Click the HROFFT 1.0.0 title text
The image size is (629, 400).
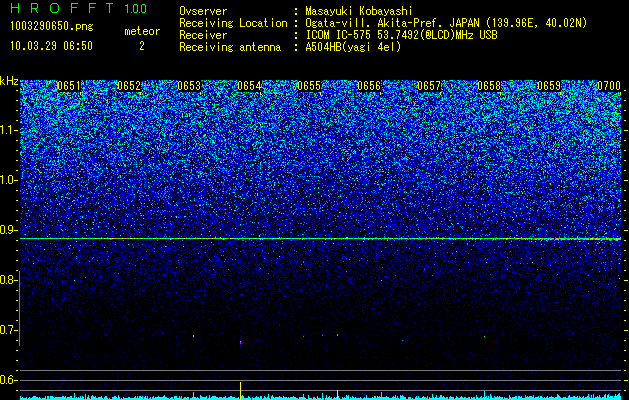coord(79,8)
